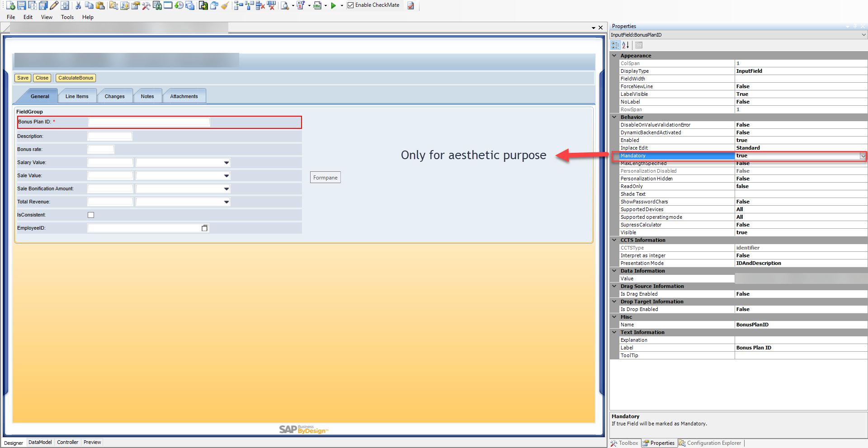
Task: Click the Description input field
Action: [110, 136]
